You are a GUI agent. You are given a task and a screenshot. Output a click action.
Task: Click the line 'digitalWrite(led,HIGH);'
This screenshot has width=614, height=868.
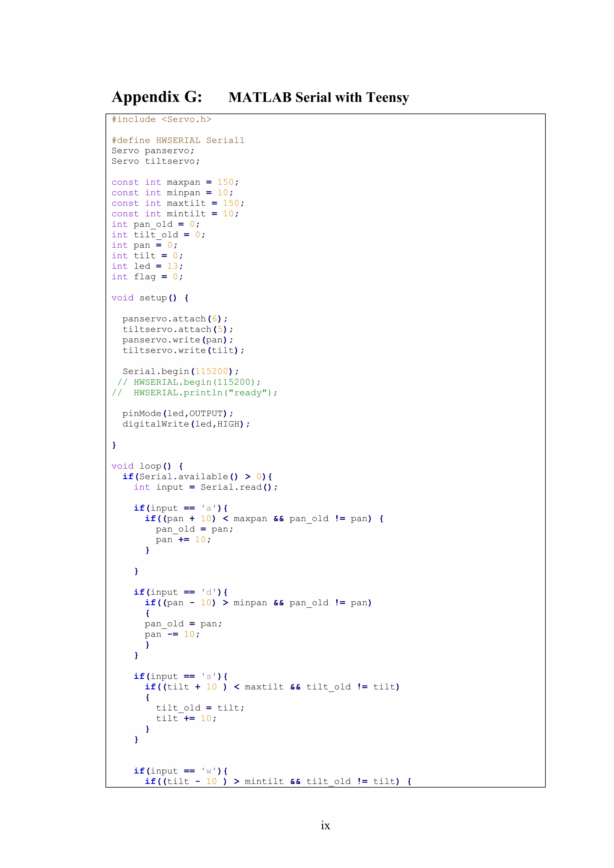[186, 424]
